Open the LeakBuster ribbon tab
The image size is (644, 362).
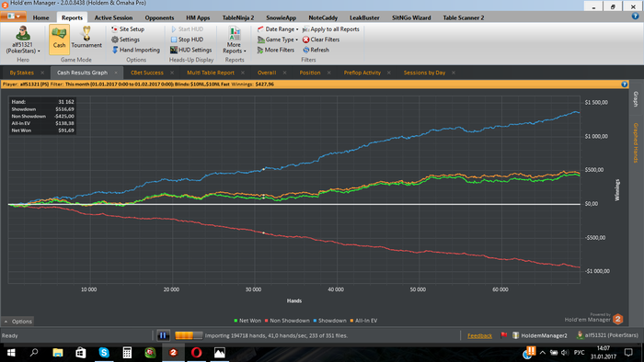(x=364, y=17)
